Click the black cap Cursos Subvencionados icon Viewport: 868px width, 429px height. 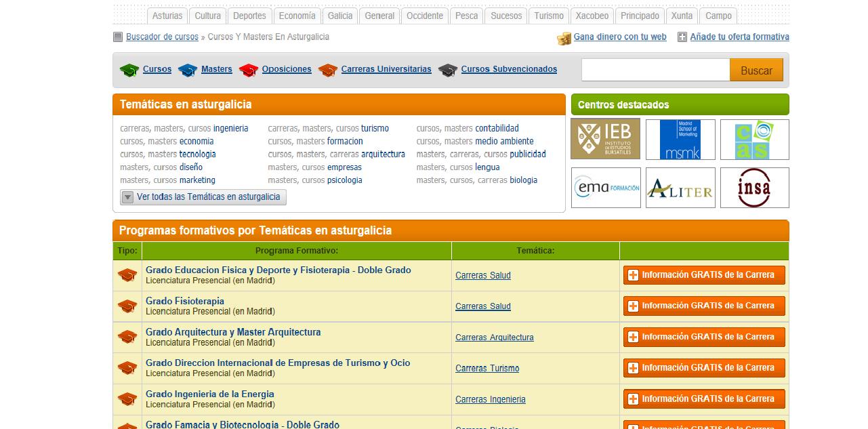coord(448,70)
